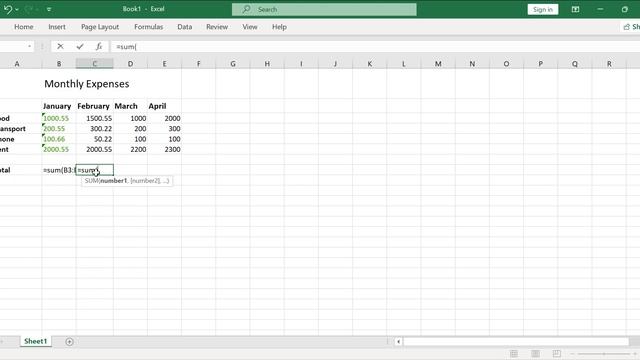Click the horizontal scrollbar left arrow
This screenshot has width=640, height=360.
[x=398, y=342]
